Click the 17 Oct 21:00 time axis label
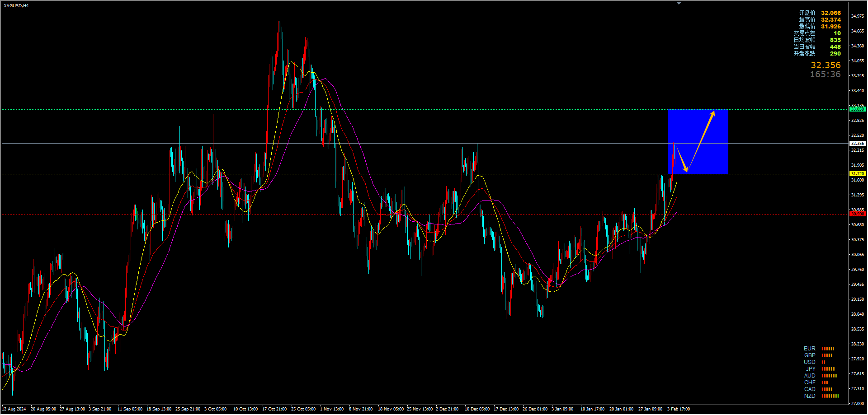Screen dimensions: 868x415 pos(274,409)
